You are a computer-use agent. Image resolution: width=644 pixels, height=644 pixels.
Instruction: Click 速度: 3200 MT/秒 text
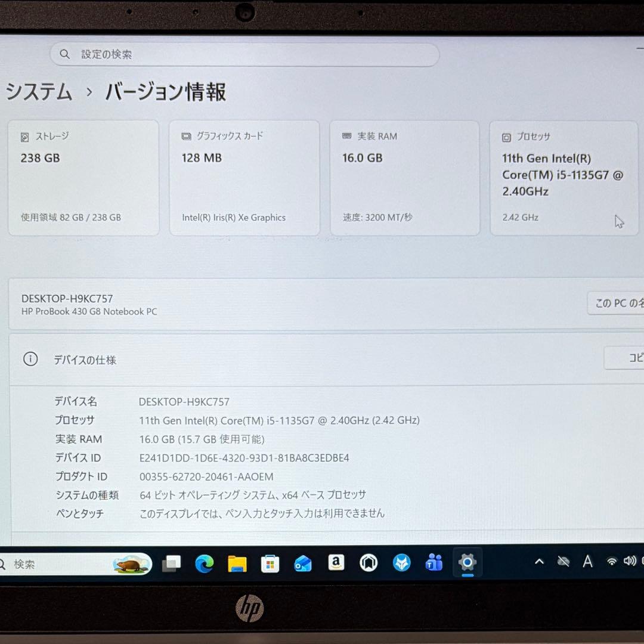click(377, 217)
